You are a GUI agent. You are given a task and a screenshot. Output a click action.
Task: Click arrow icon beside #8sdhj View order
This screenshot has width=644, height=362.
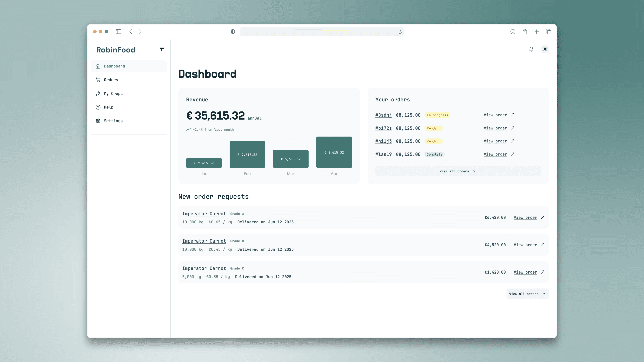click(513, 115)
